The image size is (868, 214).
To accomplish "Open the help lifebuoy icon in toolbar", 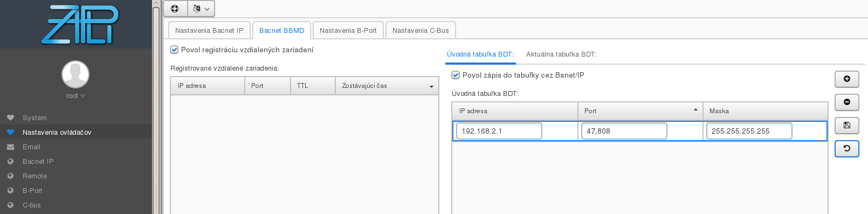I will point(175,9).
